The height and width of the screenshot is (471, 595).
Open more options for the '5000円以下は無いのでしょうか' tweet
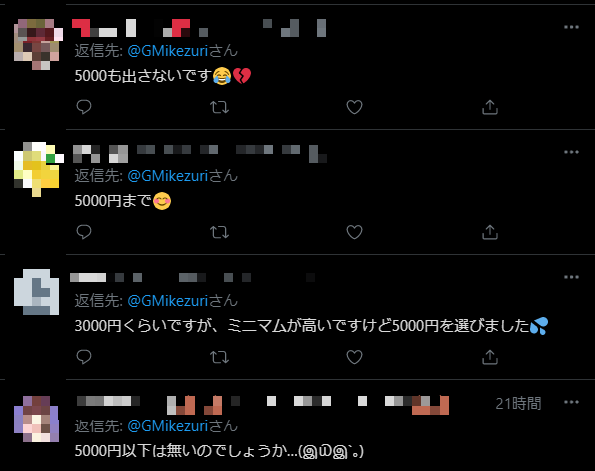coord(571,402)
